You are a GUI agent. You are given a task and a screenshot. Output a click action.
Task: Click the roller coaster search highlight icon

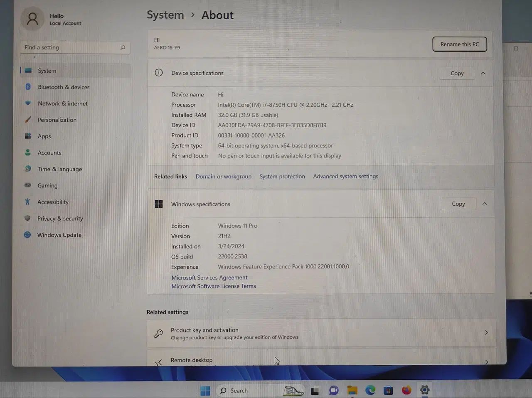pos(293,391)
